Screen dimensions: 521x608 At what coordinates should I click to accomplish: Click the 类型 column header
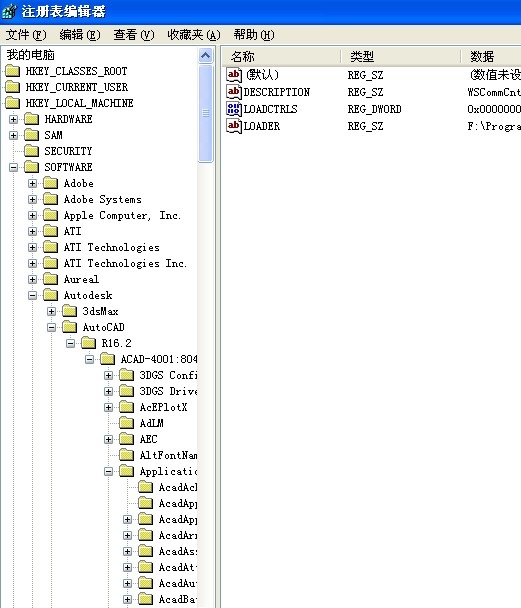(x=401, y=57)
